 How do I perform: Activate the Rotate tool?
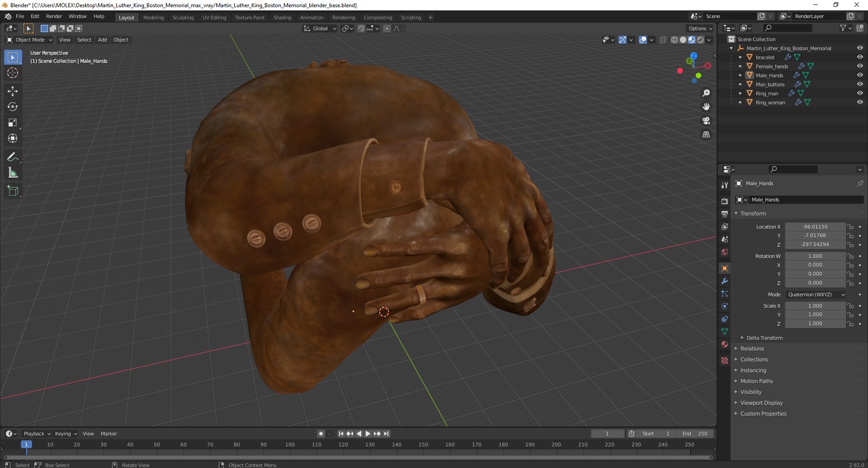pos(13,107)
